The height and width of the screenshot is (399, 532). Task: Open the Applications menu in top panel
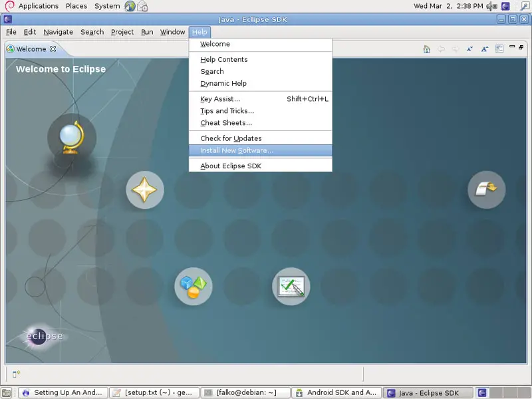[x=39, y=6]
